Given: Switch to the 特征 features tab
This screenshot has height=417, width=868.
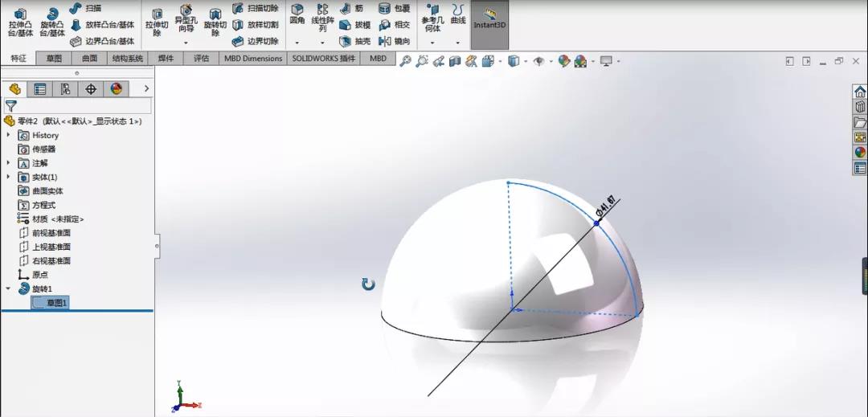Looking at the screenshot, I should (x=18, y=58).
